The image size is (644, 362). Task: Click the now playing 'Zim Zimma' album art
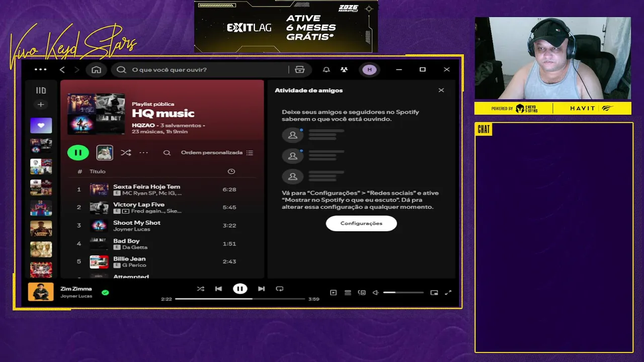[41, 292]
